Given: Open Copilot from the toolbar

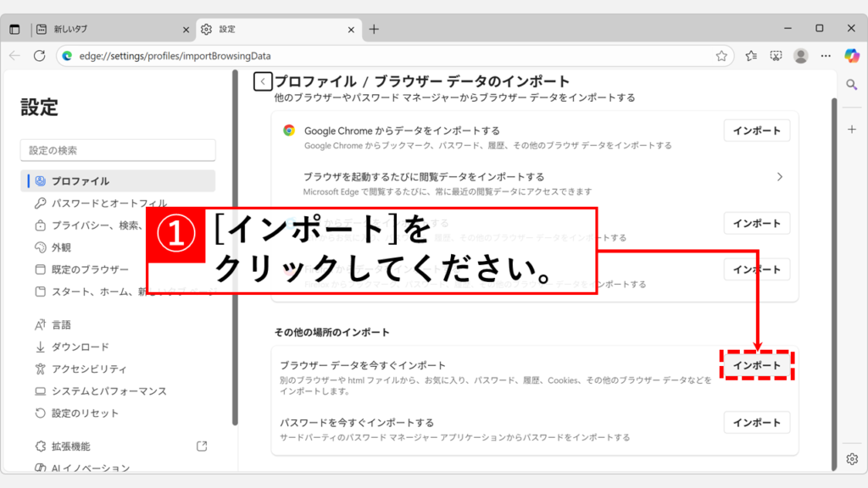Looking at the screenshot, I should pyautogui.click(x=852, y=56).
